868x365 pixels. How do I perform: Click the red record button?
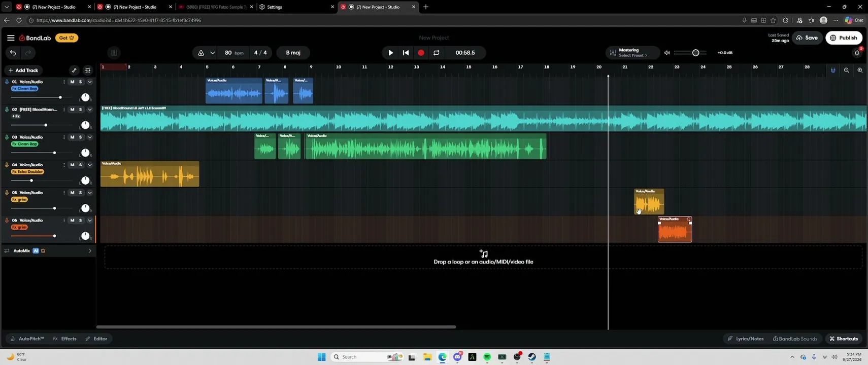pyautogui.click(x=421, y=53)
